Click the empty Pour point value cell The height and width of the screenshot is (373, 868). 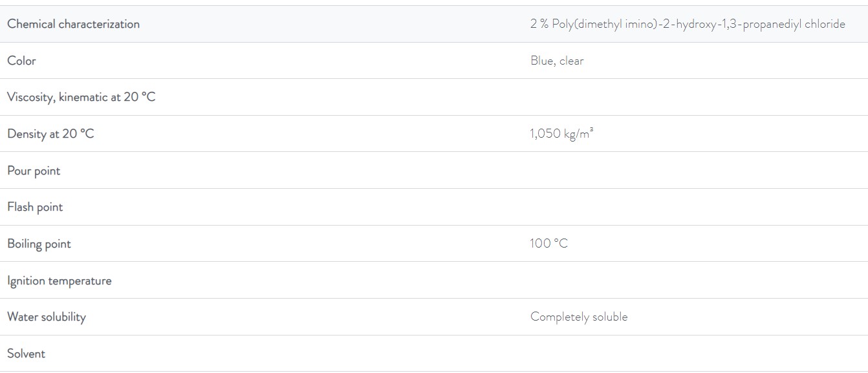pos(695,171)
